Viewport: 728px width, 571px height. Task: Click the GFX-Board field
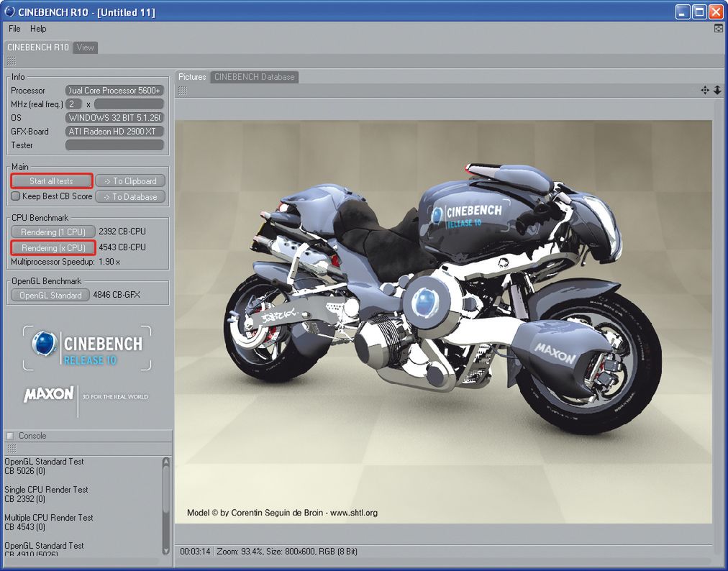[x=114, y=132]
